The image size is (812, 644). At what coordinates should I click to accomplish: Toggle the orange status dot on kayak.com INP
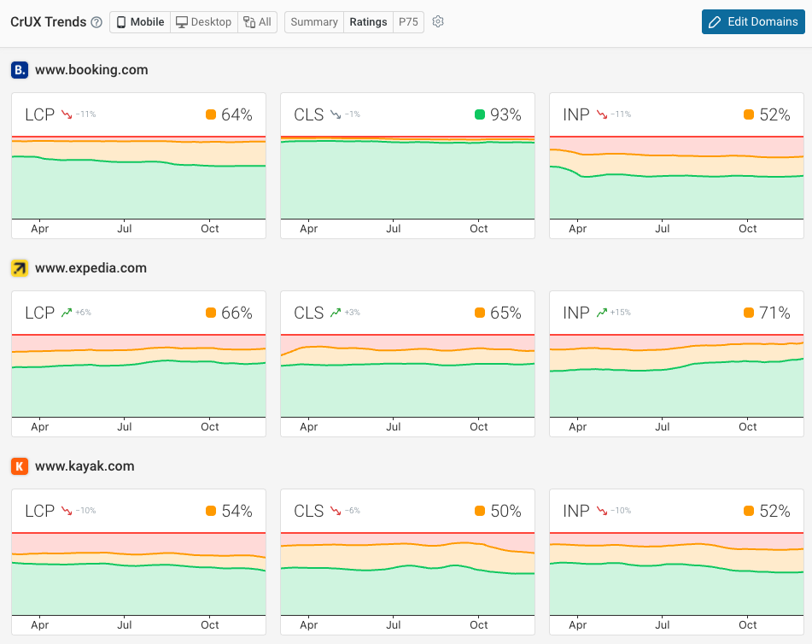click(x=747, y=510)
